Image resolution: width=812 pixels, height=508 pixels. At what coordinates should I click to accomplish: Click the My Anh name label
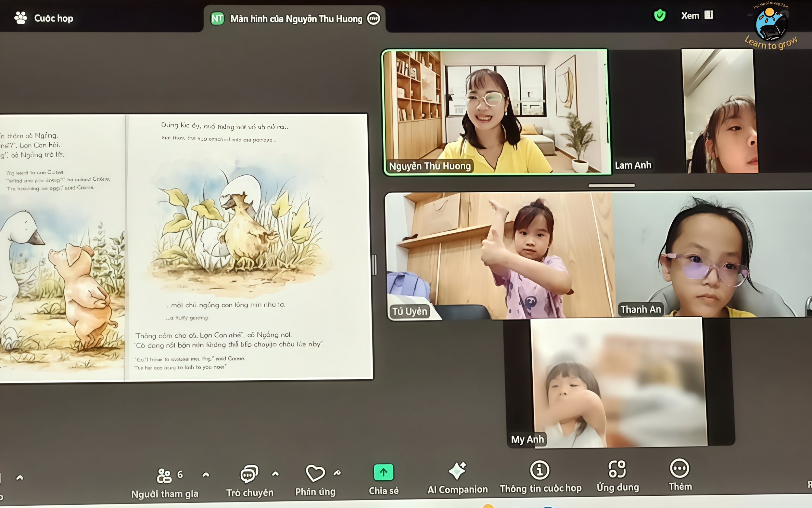[527, 439]
